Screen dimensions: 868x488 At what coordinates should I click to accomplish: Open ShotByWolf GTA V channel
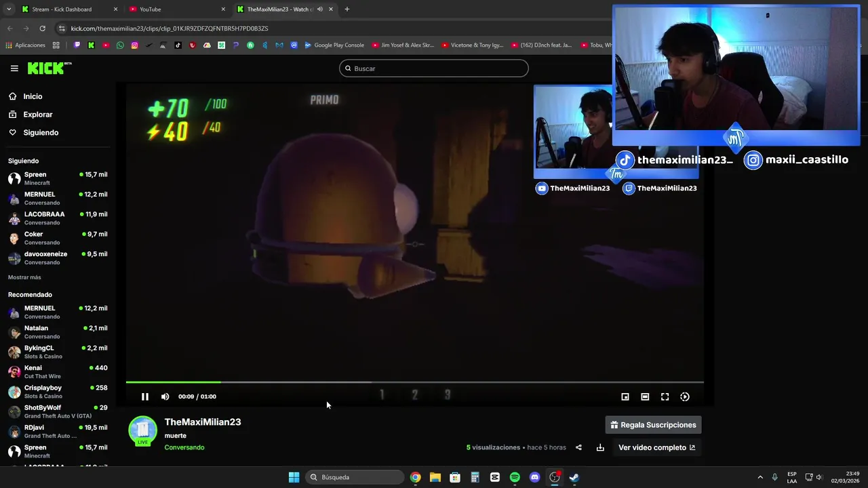click(x=58, y=411)
